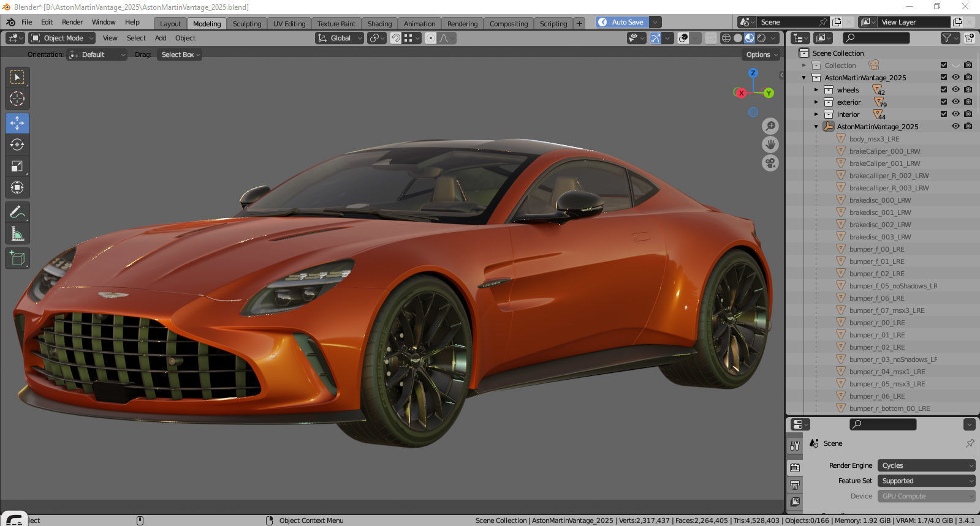
Task: Uncheck wheels collection checkbox
Action: pos(944,89)
